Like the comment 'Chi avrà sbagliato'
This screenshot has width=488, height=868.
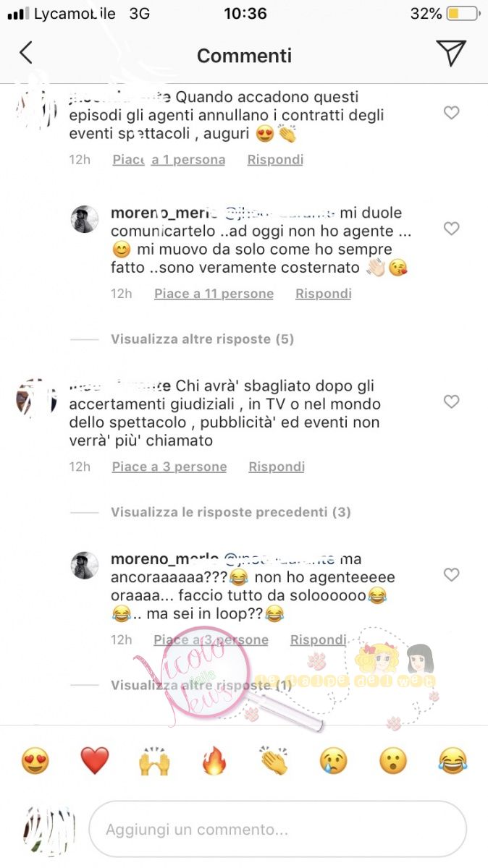point(451,401)
